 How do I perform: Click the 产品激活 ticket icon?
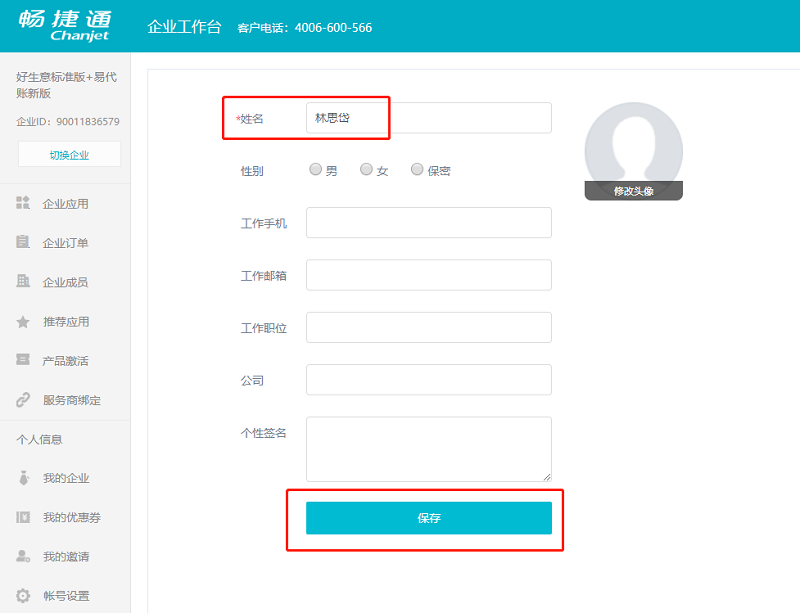[23, 360]
